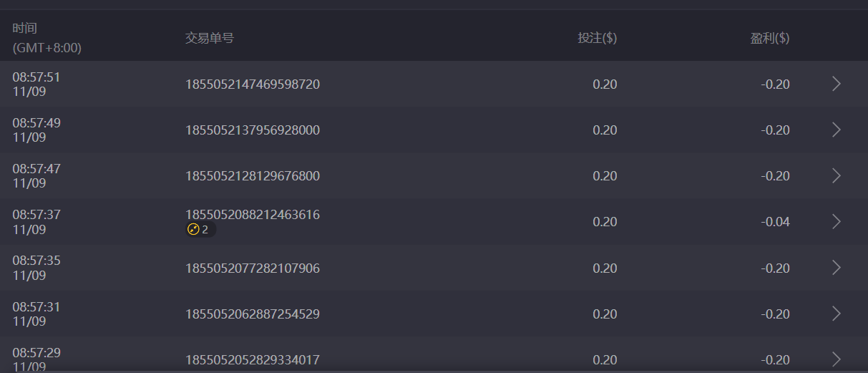
Task: Click the arrow icon for the 08:57:31 entry
Action: tap(836, 314)
